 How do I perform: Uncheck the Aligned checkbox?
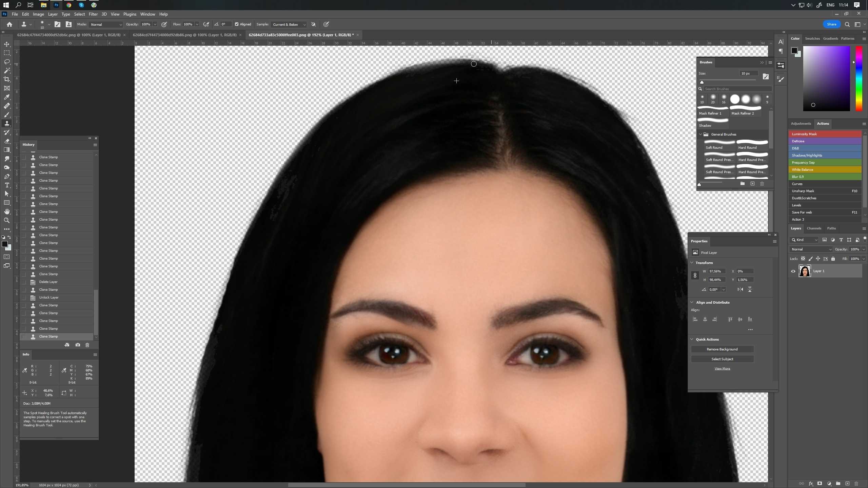237,24
